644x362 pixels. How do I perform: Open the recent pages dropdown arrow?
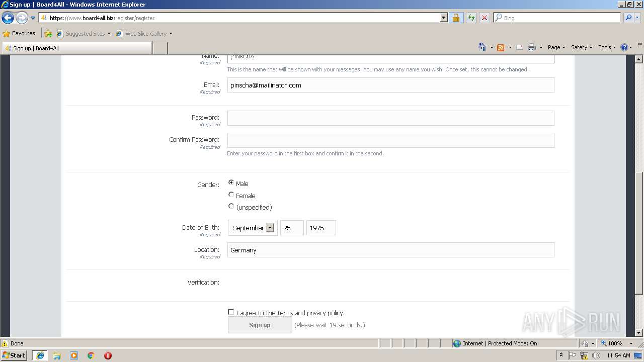pyautogui.click(x=33, y=18)
